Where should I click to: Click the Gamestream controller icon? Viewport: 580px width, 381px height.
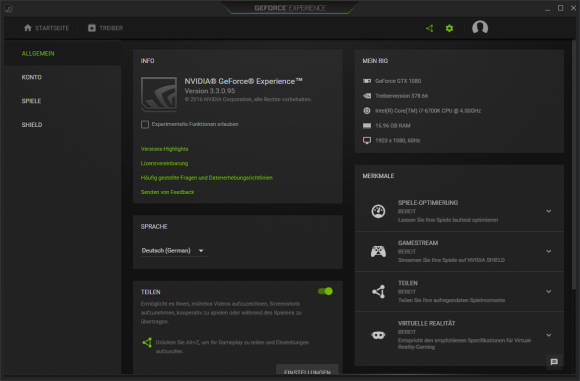click(378, 252)
